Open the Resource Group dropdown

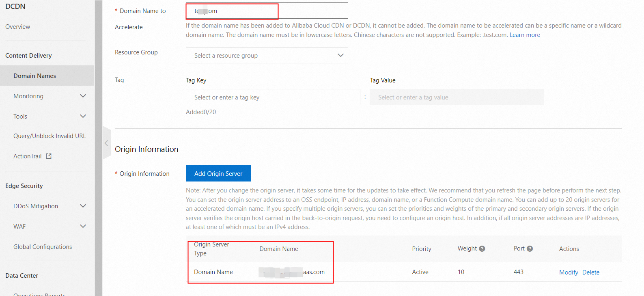[x=267, y=56]
